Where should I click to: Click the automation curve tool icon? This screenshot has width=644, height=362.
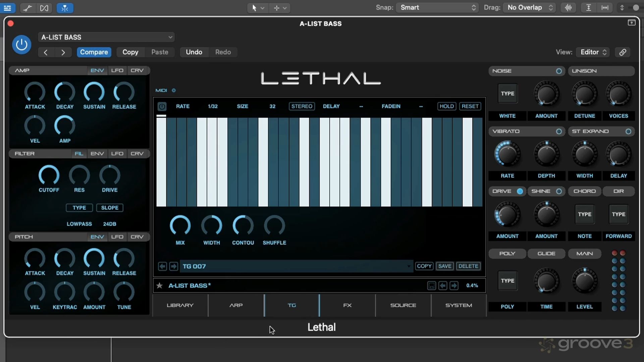[28, 8]
